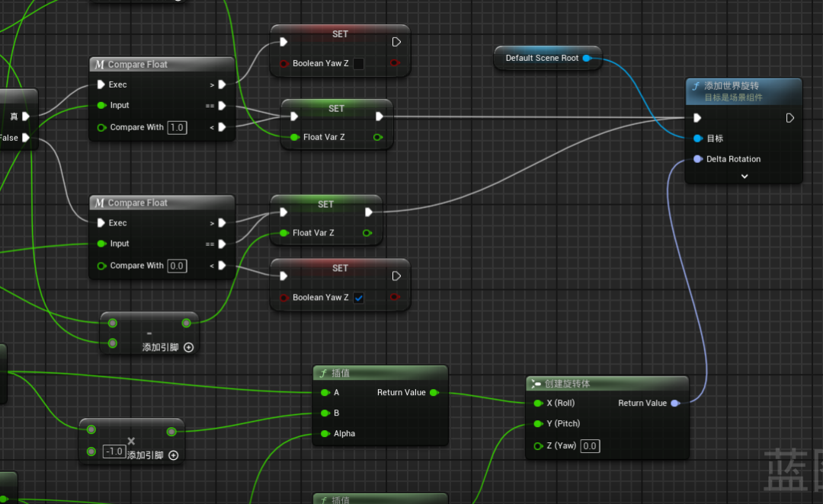Click the Compare With pin beside value 1.0
Viewport: 823px width, 504px height.
tap(102, 127)
